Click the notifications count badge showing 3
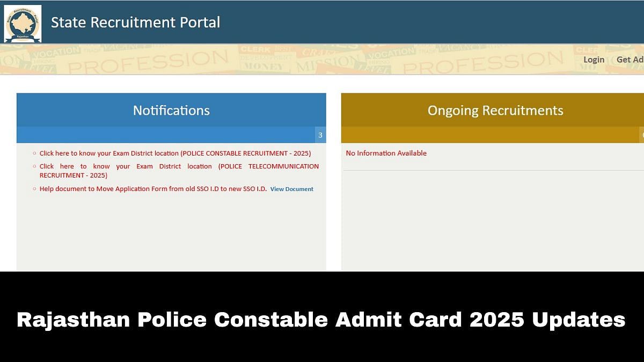The image size is (644, 362). click(320, 135)
